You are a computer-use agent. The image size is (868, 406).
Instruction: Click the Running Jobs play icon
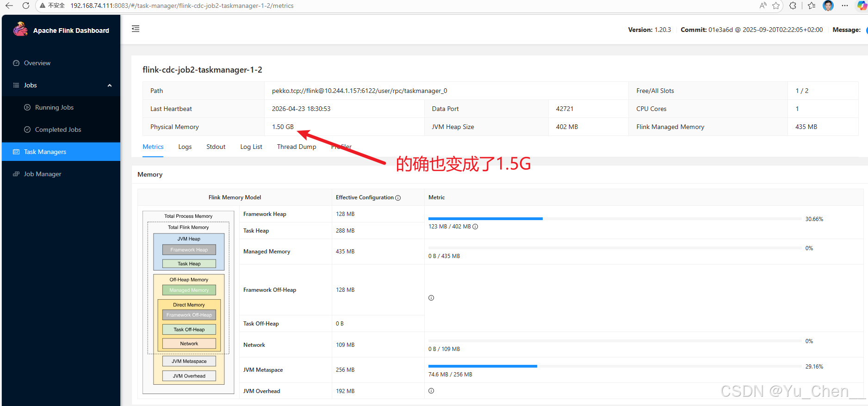pyautogui.click(x=27, y=107)
